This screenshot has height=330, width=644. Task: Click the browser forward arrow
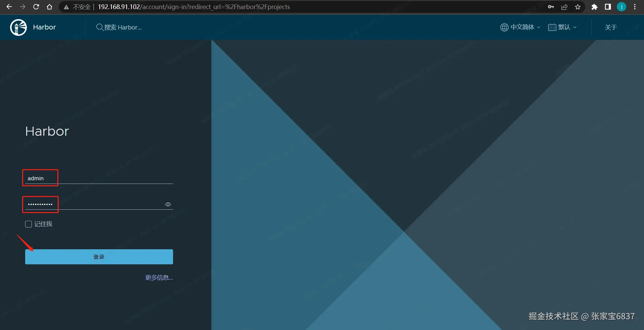(x=22, y=7)
